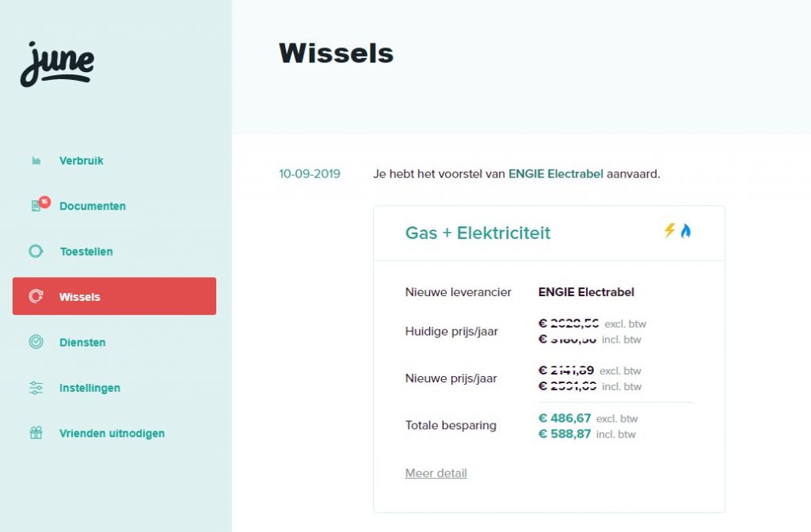811x532 pixels.
Task: Click the Instellingen sliders icon
Action: coord(36,388)
